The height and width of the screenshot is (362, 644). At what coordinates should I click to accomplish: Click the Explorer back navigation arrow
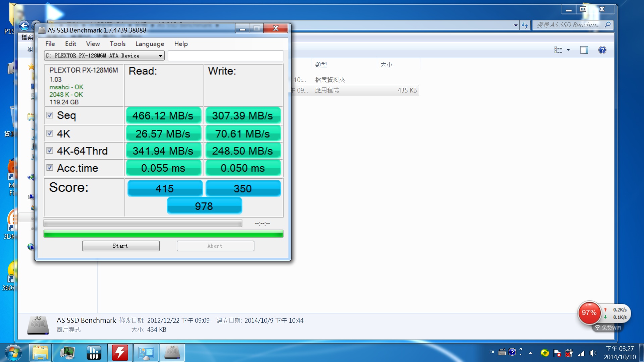[24, 25]
